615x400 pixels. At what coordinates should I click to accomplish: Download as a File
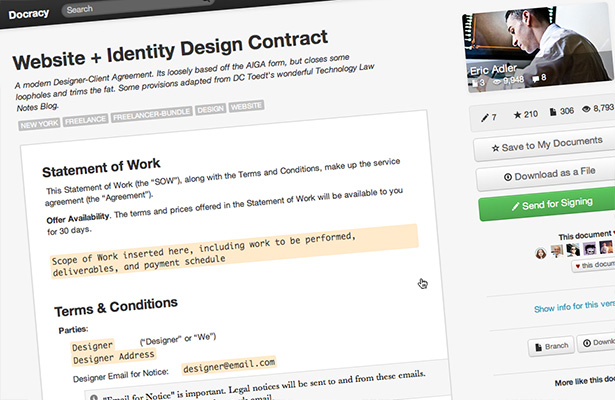click(x=547, y=175)
